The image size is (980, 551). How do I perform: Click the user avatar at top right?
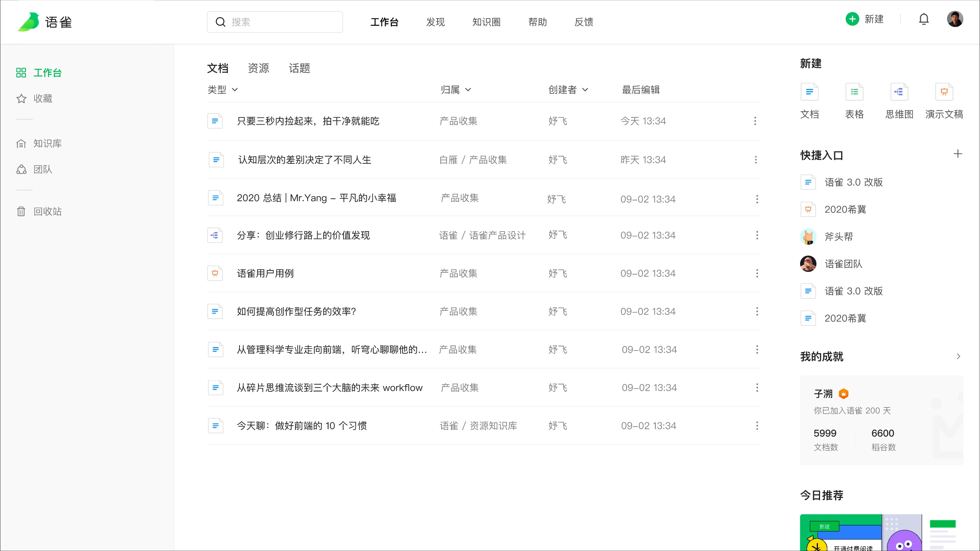click(955, 19)
